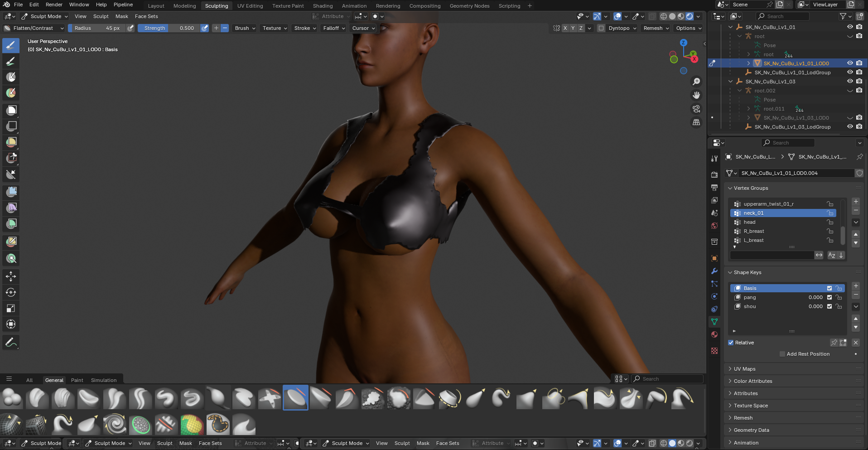The image size is (868, 450).
Task: Expand the UV Maps panel
Action: click(x=744, y=369)
